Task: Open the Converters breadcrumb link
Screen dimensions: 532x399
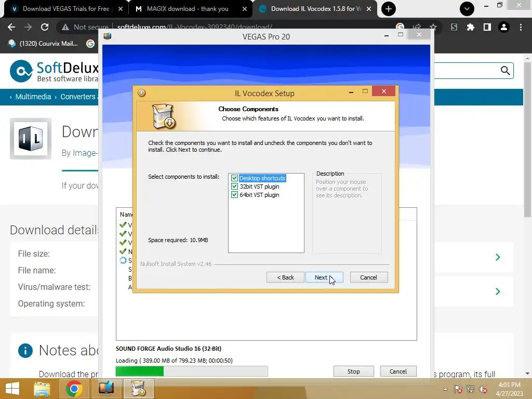Action: coord(78,97)
